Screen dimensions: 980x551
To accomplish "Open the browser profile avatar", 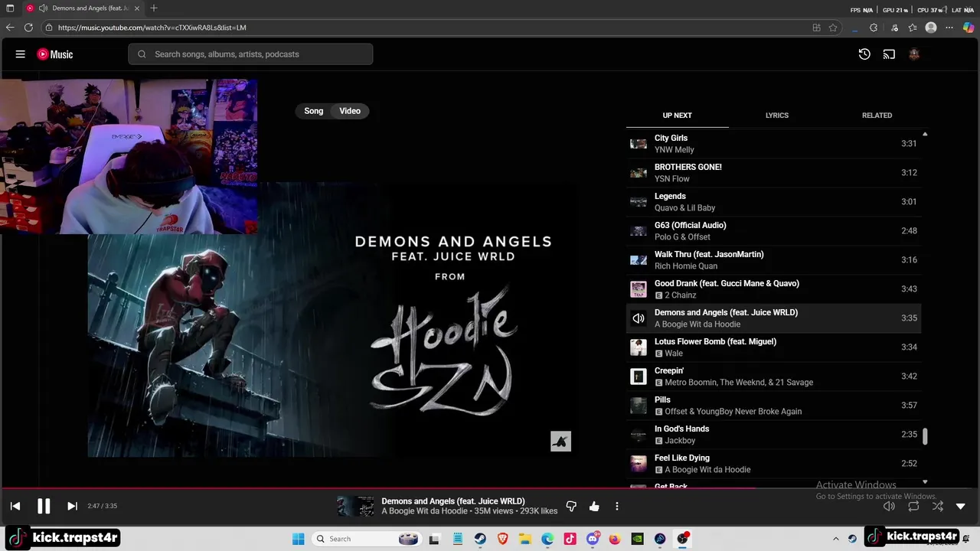I will coord(931,28).
